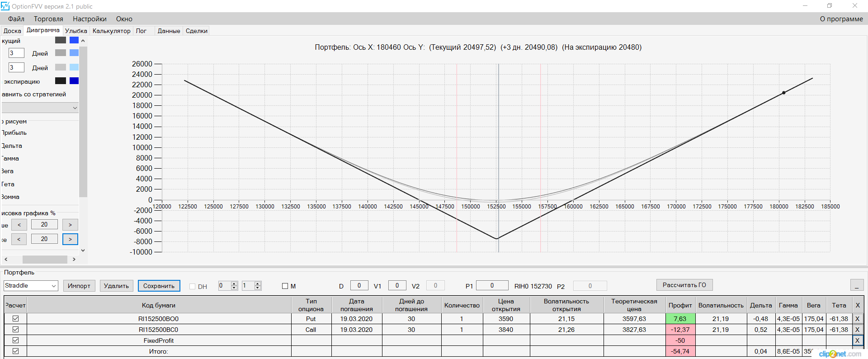Switch to the Данные tab
The width and height of the screenshot is (868, 359).
click(169, 31)
